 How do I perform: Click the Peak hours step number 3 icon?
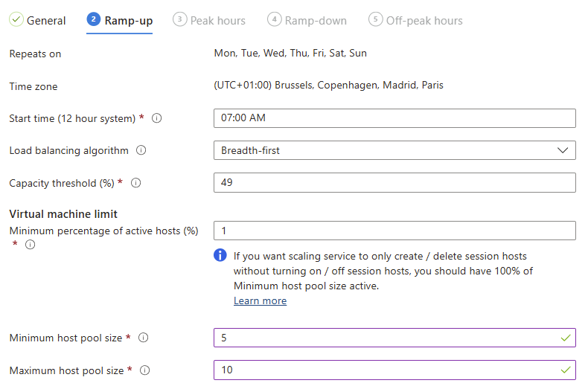179,19
